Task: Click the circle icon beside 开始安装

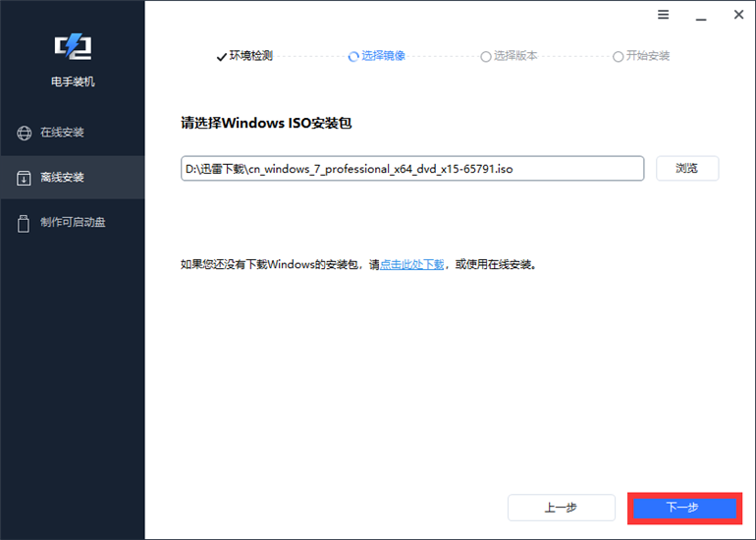Action: coord(618,57)
